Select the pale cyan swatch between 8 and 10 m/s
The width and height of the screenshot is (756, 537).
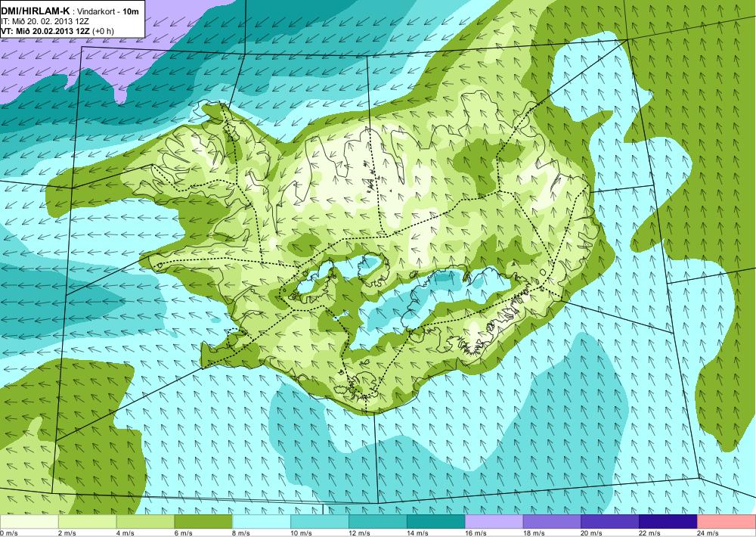(x=262, y=522)
